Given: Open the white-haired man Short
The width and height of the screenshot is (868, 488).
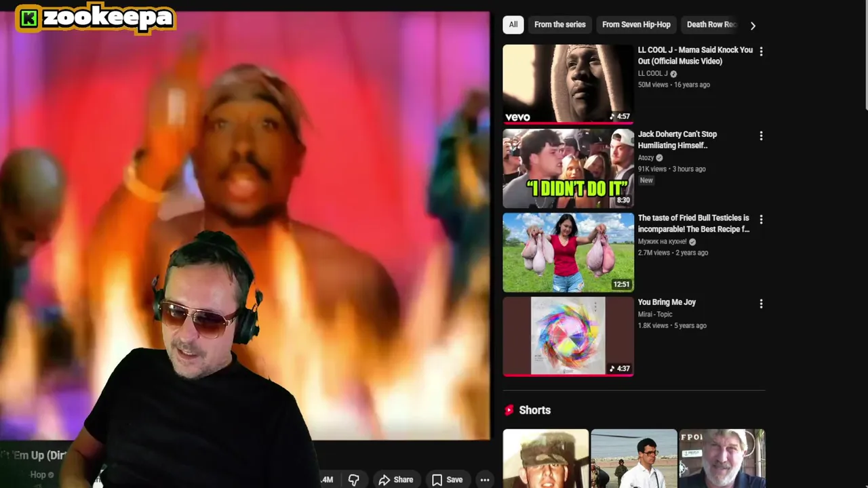Looking at the screenshot, I should [722, 458].
